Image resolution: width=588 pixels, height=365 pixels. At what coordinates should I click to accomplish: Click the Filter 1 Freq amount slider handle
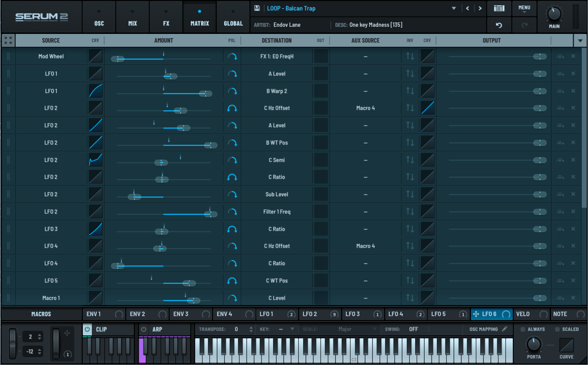tap(210, 214)
